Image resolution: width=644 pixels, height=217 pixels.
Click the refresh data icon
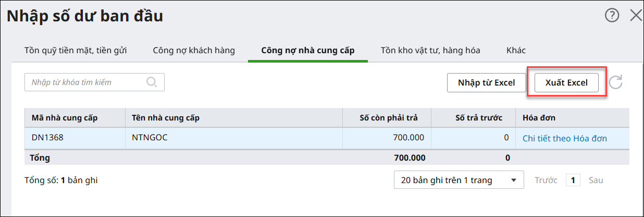click(616, 82)
